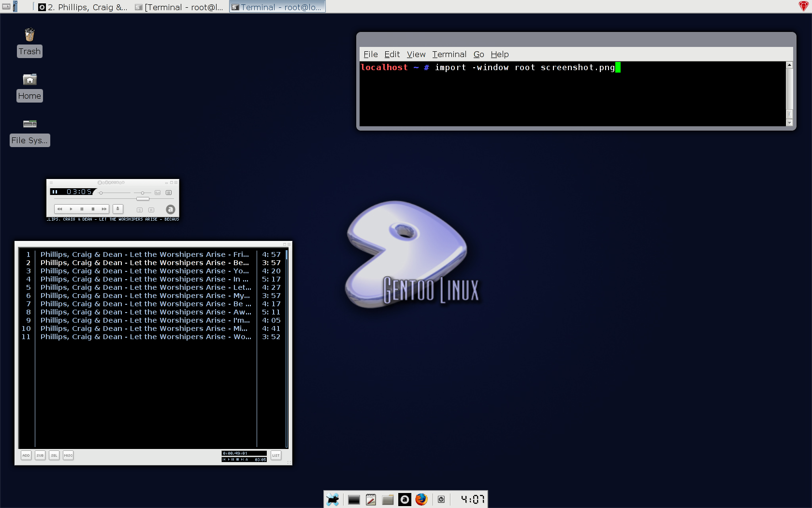The height and width of the screenshot is (508, 812).
Task: Open the SEL menu in playlist
Action: pos(54,455)
